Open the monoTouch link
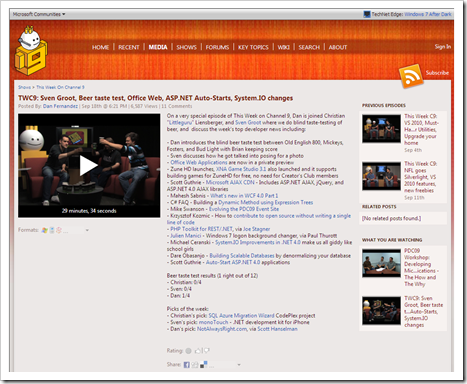 [x=213, y=322]
